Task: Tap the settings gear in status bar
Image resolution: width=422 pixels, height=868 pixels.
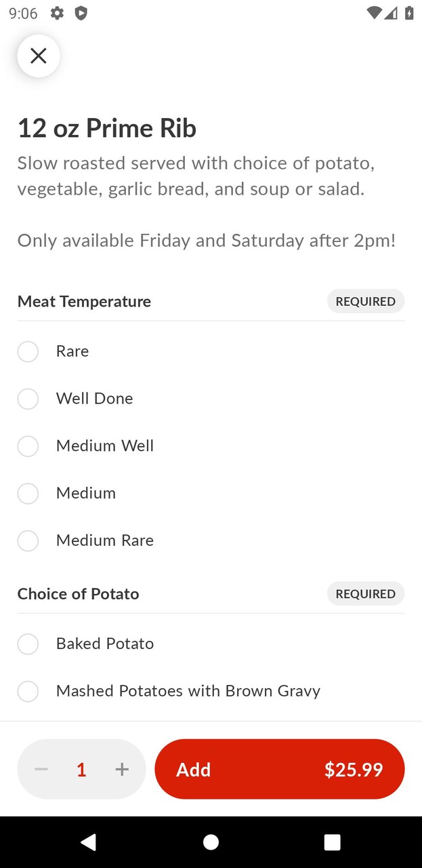Action: point(58,13)
